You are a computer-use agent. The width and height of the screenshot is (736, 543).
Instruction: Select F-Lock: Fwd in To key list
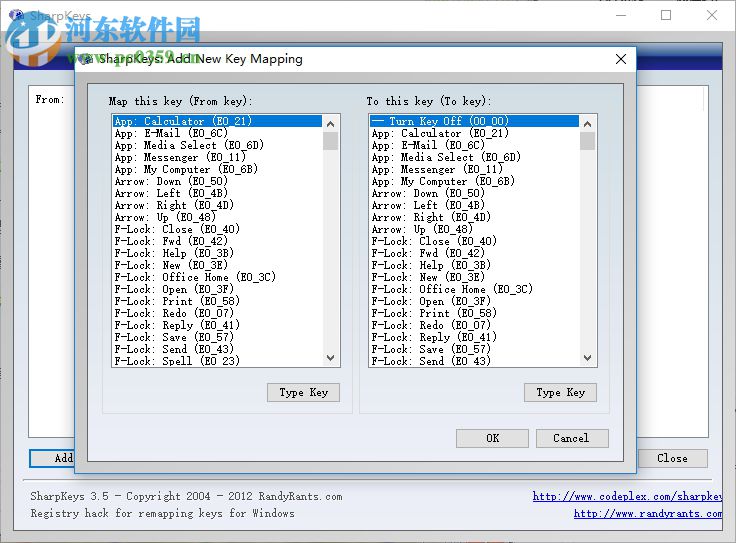(x=474, y=253)
